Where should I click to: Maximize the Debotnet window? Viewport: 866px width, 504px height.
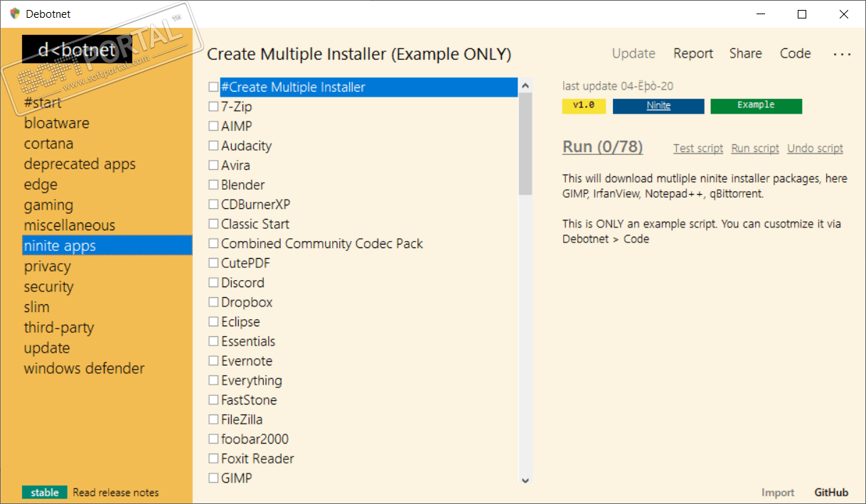pos(802,14)
